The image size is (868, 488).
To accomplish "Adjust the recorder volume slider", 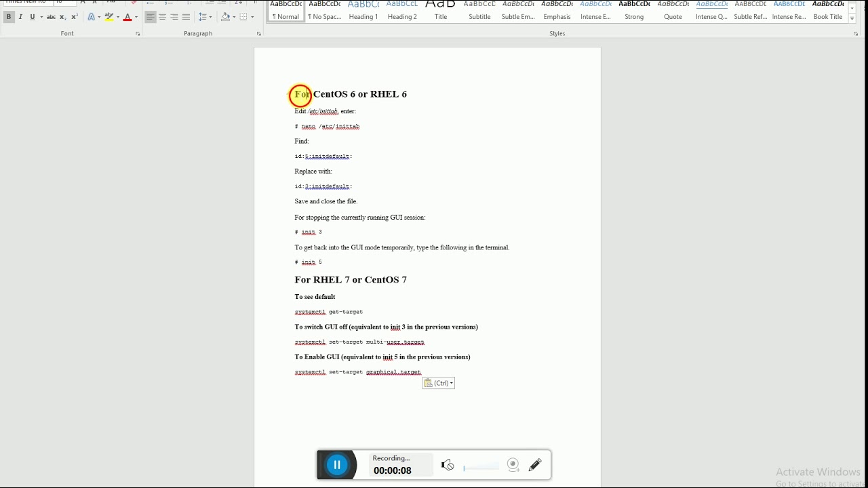I will tap(481, 466).
